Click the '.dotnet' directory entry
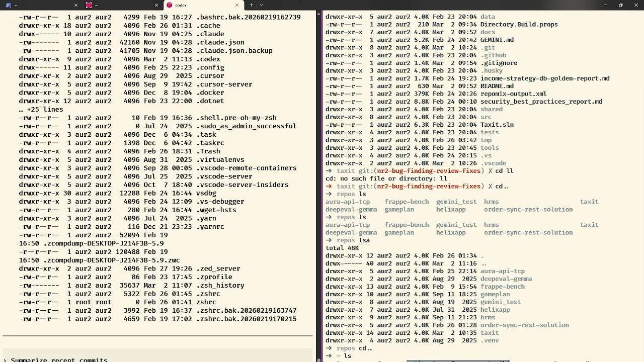Viewport: 644px width, 362px height. [210, 101]
